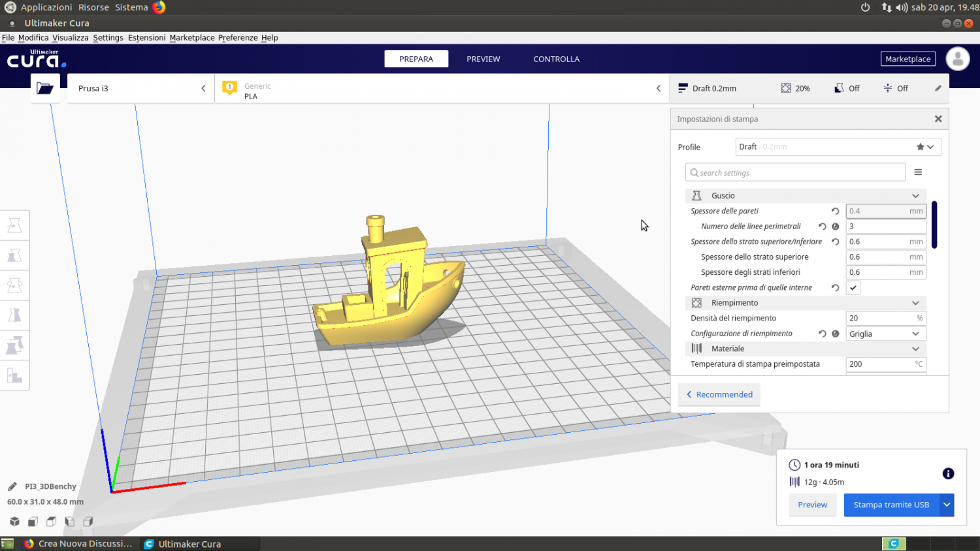980x551 pixels.
Task: Click the search settings field
Action: pos(796,172)
